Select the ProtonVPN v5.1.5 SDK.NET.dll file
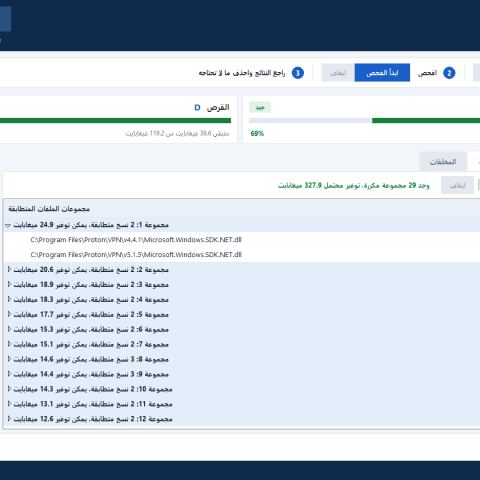The width and height of the screenshot is (480, 480). [136, 255]
